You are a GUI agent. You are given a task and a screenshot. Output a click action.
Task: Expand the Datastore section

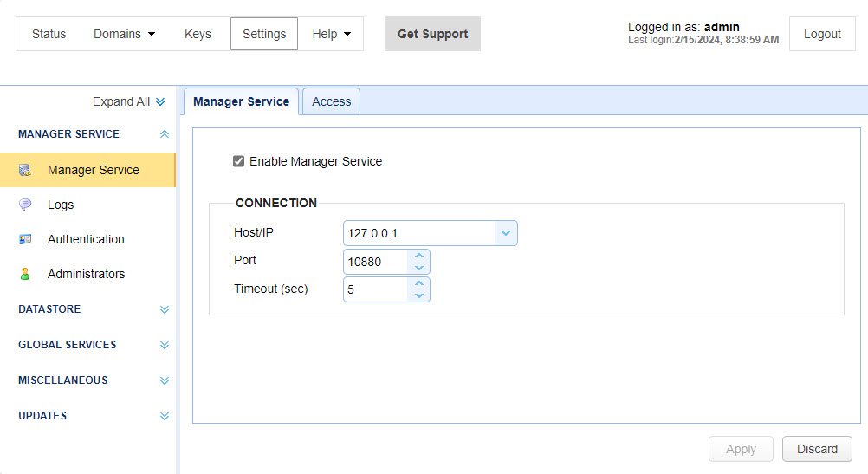coord(164,309)
